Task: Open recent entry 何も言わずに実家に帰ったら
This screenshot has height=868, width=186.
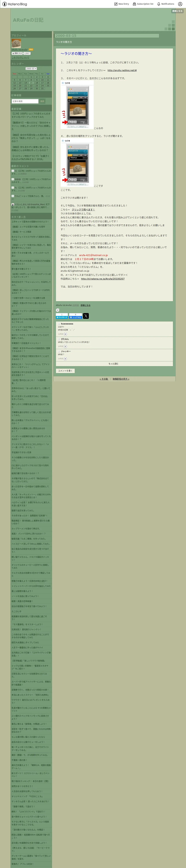Action: [31, 149]
